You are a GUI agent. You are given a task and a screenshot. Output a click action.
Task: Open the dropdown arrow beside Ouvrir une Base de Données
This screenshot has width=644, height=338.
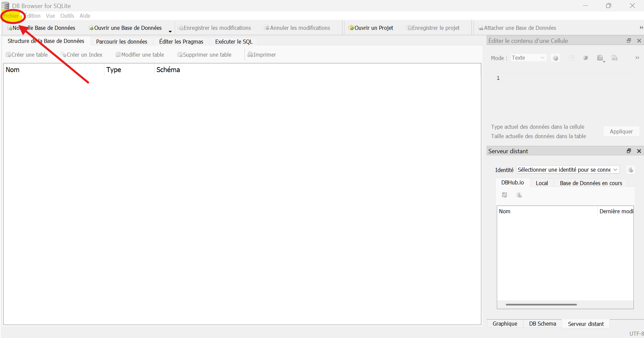pyautogui.click(x=170, y=32)
